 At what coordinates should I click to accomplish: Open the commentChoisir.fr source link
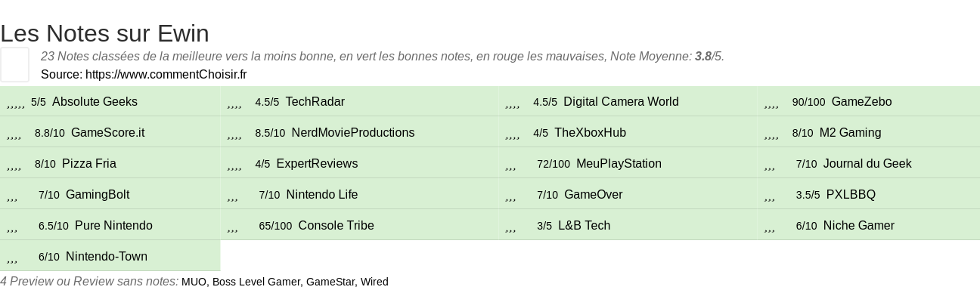click(x=166, y=74)
